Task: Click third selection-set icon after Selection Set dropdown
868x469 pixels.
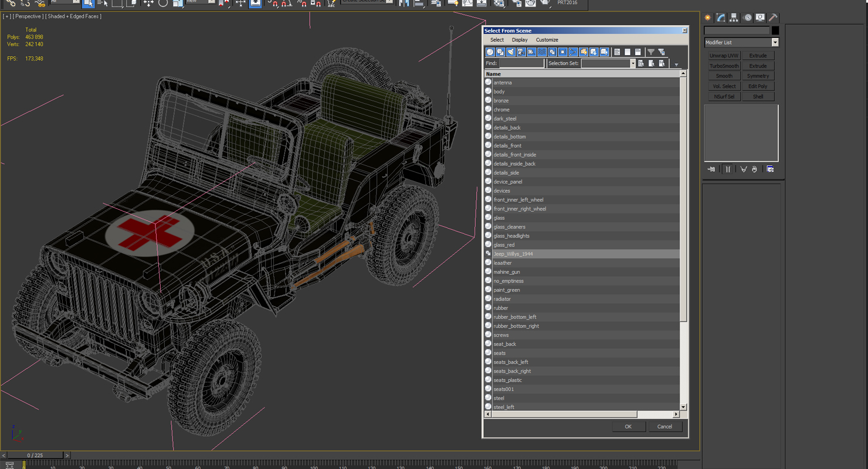Action: pyautogui.click(x=662, y=63)
